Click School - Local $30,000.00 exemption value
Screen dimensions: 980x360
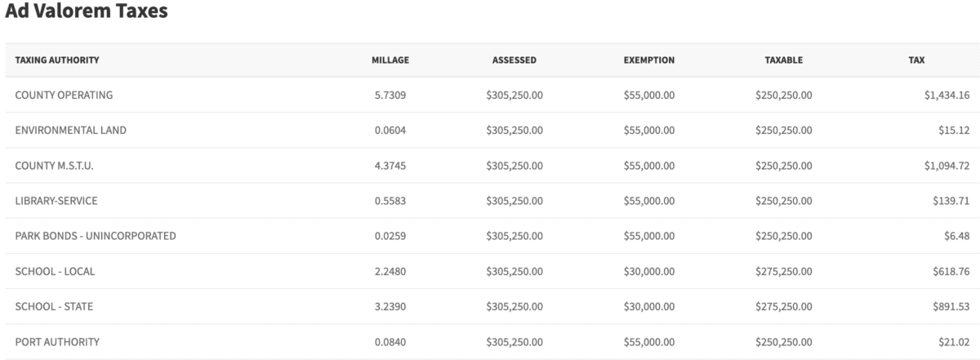648,271
